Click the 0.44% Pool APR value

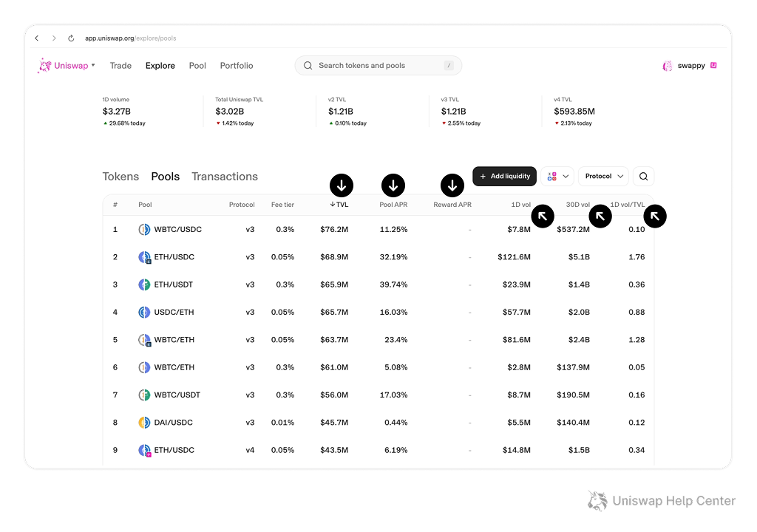[x=396, y=423]
